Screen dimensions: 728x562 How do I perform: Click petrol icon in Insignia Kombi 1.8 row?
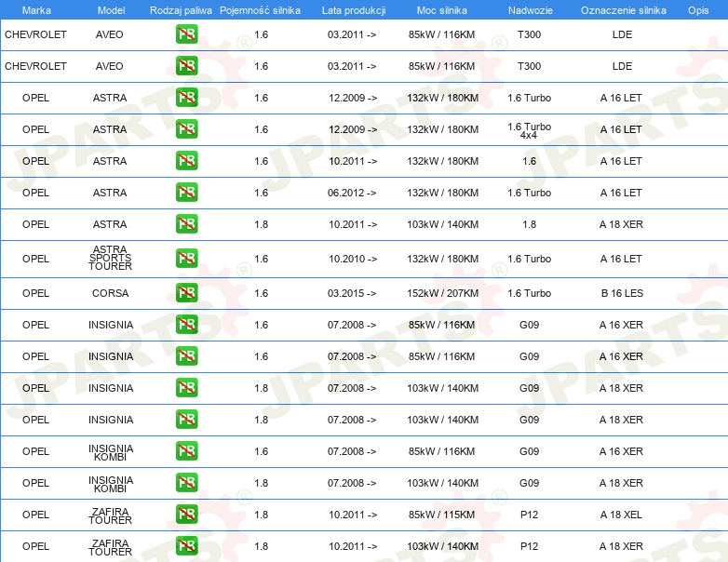click(x=186, y=483)
